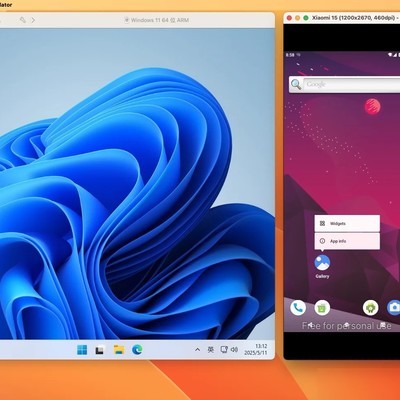The image size is (400, 400).
Task: Open the Camera app in Android dock
Action: [394, 308]
